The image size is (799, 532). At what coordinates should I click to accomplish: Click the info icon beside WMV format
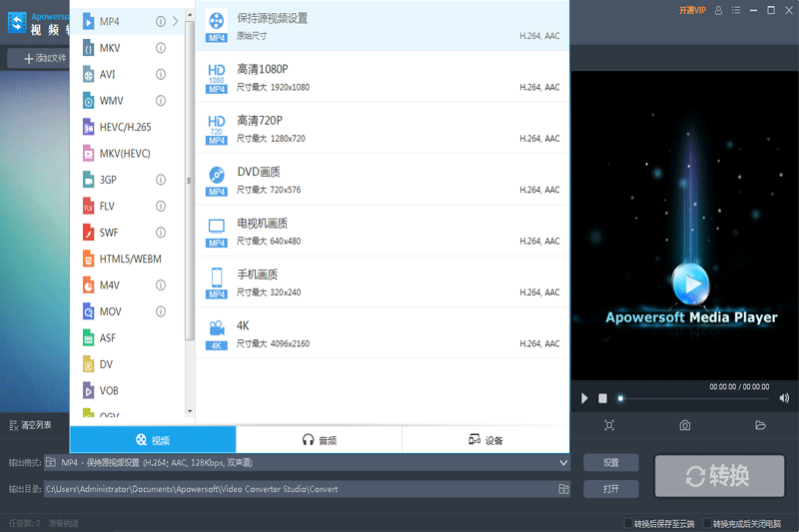click(x=161, y=101)
